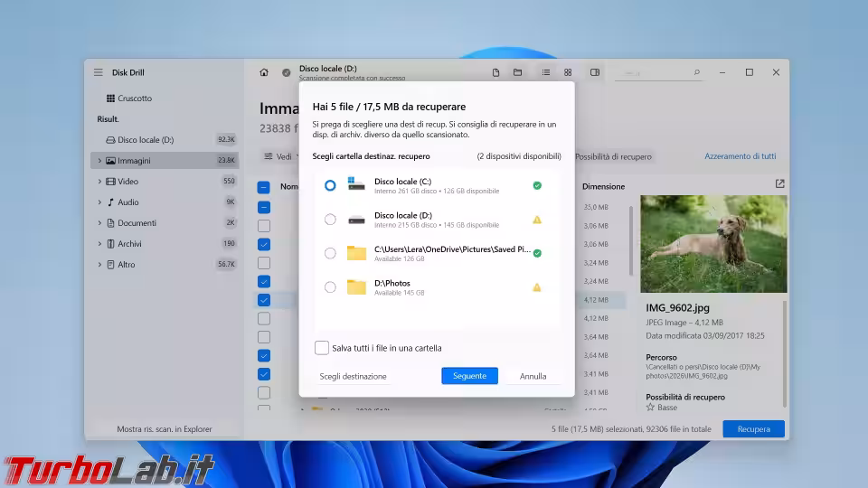Select list view layout icon

tap(546, 72)
